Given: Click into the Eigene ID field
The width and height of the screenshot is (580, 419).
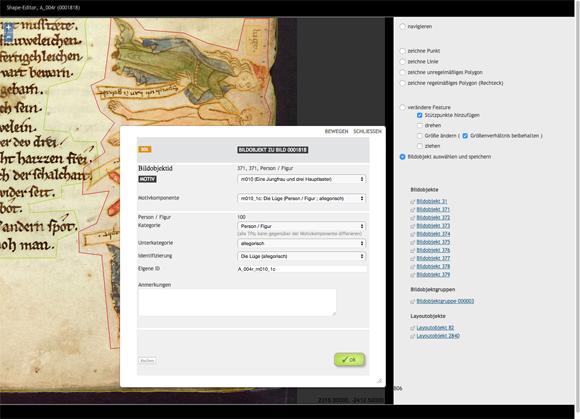Looking at the screenshot, I should coord(302,269).
